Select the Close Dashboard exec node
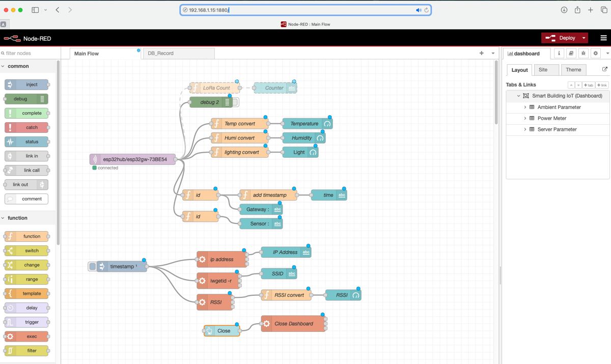This screenshot has height=364, width=611. (x=293, y=323)
